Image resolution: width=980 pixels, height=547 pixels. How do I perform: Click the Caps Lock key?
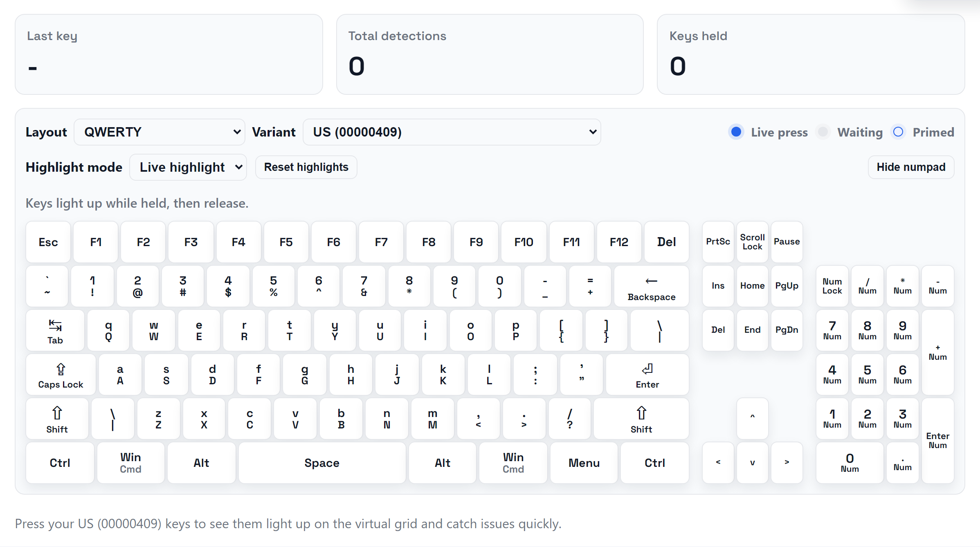[x=60, y=374]
